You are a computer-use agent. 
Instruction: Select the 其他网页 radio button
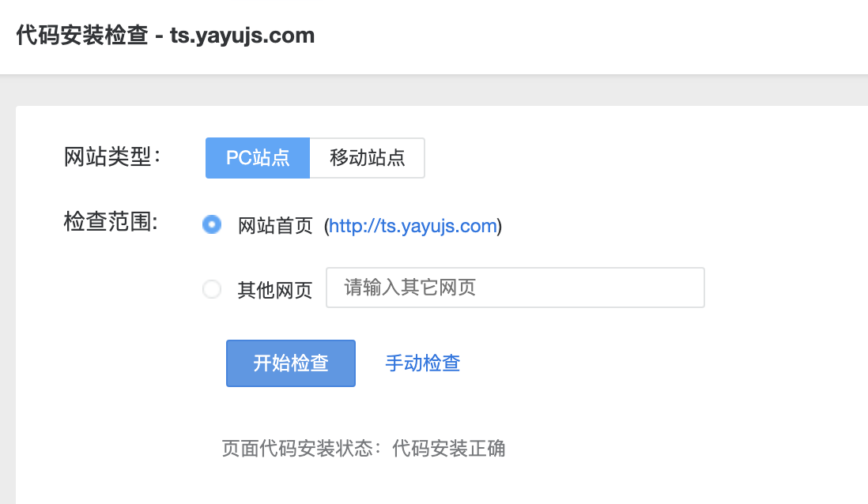[x=211, y=289]
